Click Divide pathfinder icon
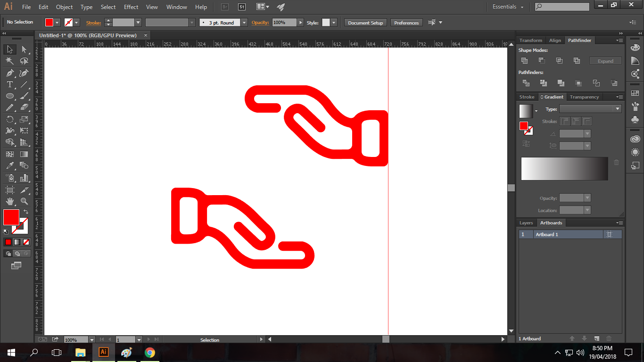 tap(526, 83)
